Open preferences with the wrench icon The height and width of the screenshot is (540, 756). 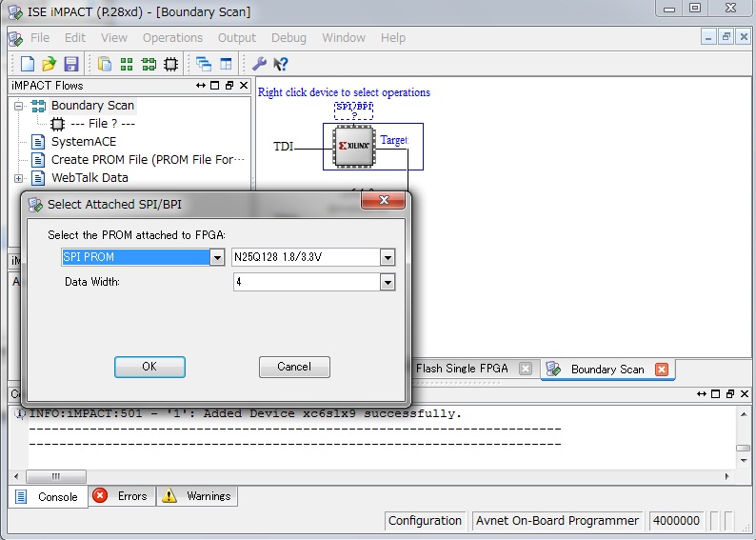tap(259, 64)
